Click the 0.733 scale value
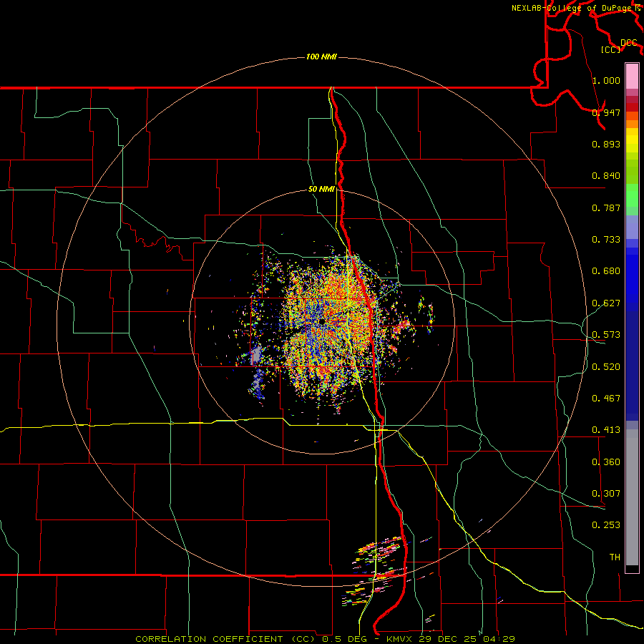 [606, 239]
